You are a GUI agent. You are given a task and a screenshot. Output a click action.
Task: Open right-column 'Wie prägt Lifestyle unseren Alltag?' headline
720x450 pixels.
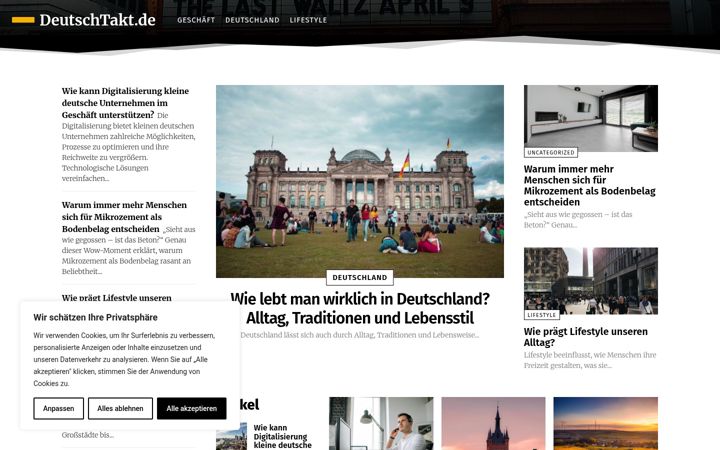585,337
